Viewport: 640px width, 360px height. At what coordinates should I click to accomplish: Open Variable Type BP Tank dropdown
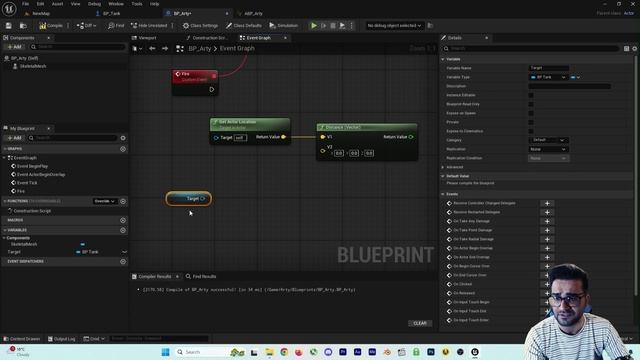tap(548, 77)
